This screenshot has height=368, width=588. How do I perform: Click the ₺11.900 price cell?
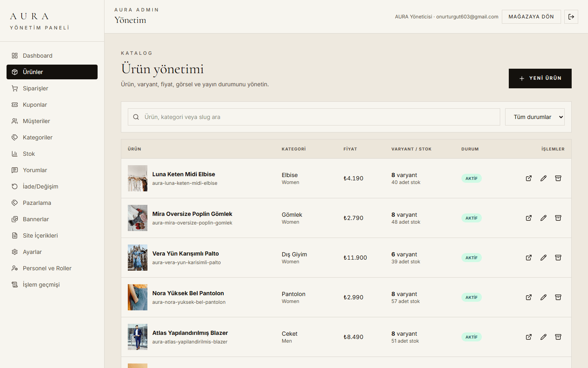coord(355,258)
